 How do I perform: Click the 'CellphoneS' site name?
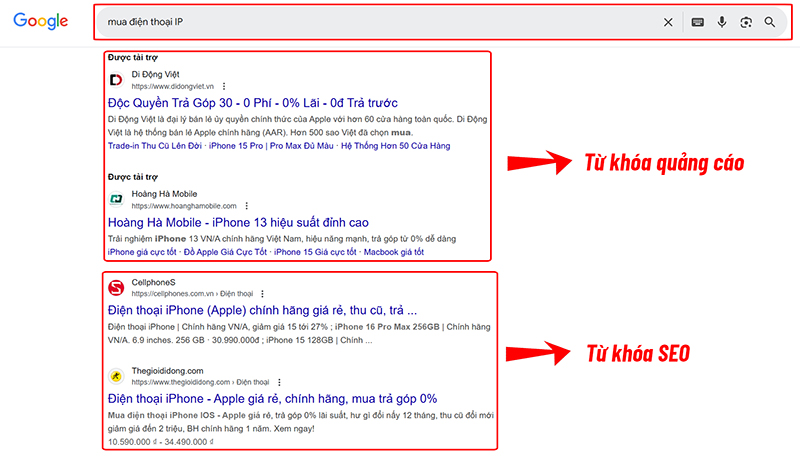(153, 282)
